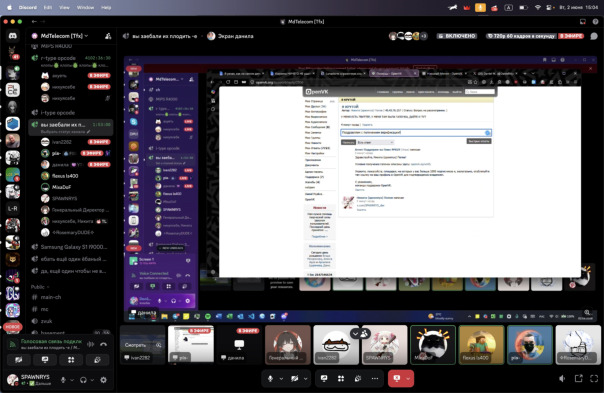Screen dimensions: 604x393
Task: Open MdTelecom [Tfx] server dropdown
Action: [64, 36]
